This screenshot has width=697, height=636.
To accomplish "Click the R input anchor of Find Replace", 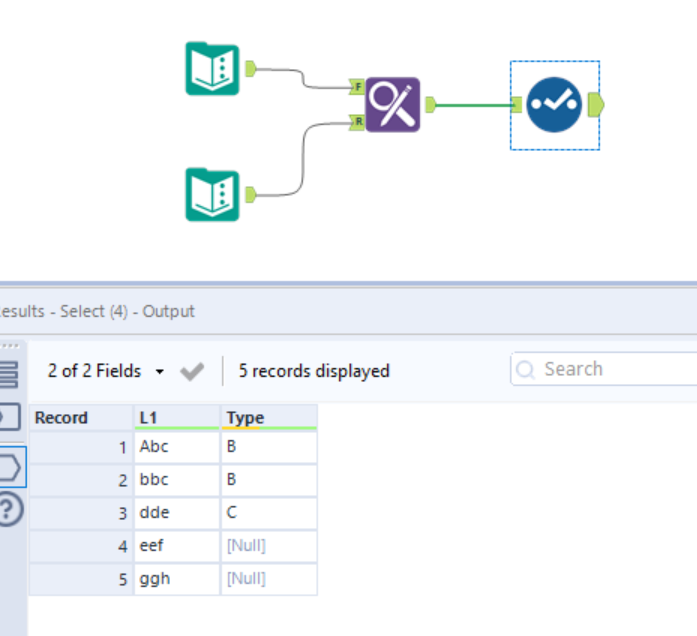I will point(357,121).
